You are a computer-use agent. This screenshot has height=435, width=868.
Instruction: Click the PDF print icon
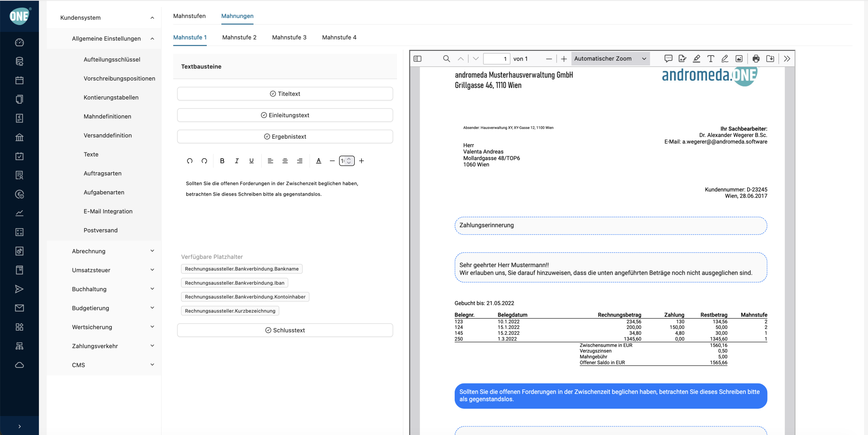click(x=756, y=59)
